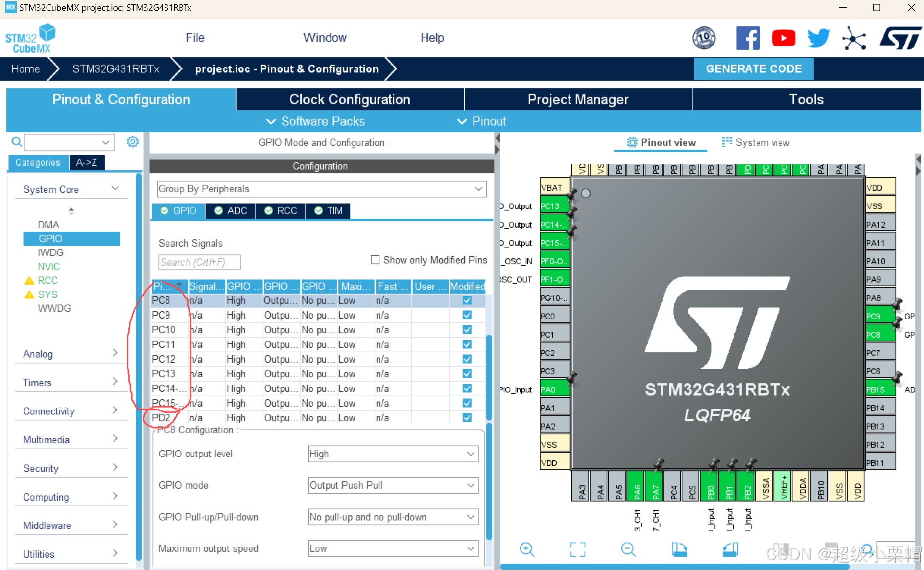The image size is (924, 570).
Task: Toggle Modified checkbox for PC12 row
Action: click(x=467, y=359)
